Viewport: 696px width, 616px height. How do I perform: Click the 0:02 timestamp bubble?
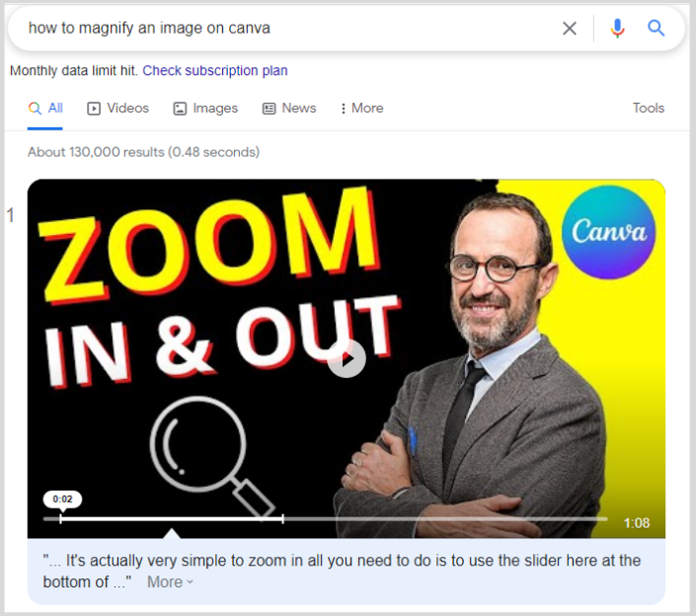tap(62, 500)
